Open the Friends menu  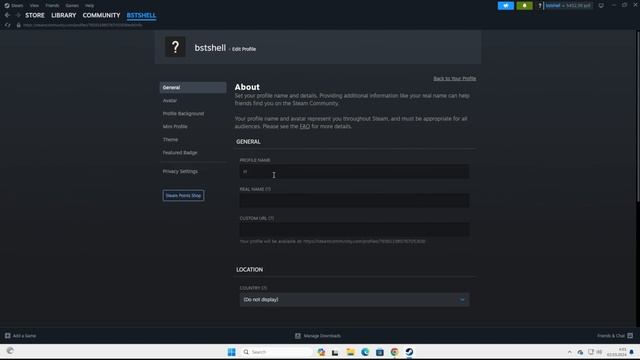point(52,5)
